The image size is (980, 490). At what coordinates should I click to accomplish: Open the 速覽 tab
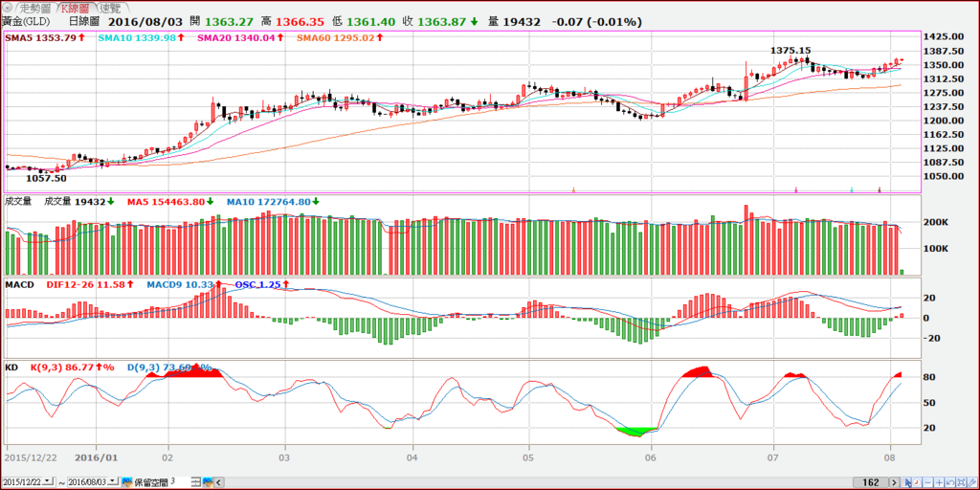tap(111, 8)
